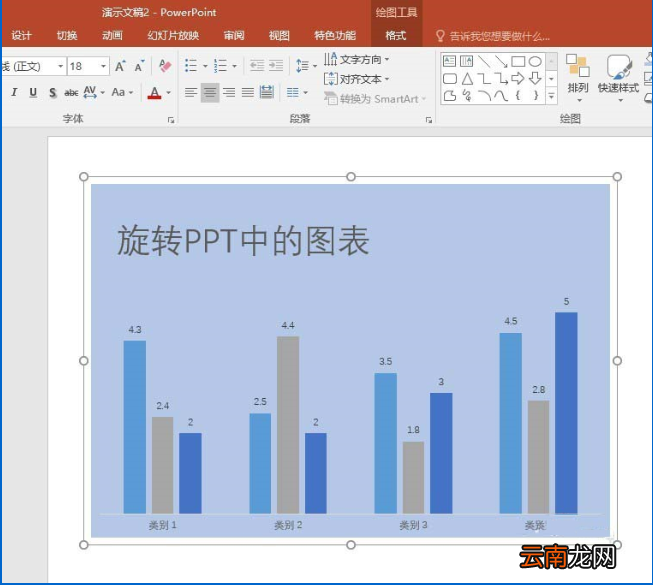
Task: Select the rounded rectangle shape
Action: pyautogui.click(x=449, y=78)
